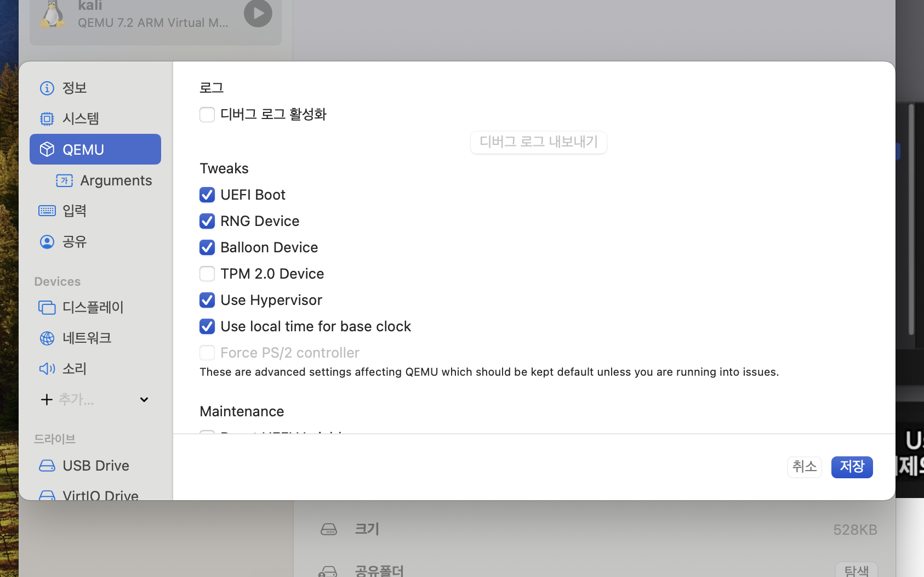Viewport: 924px width, 577px height.
Task: Start the kali VM with play button
Action: click(x=258, y=13)
